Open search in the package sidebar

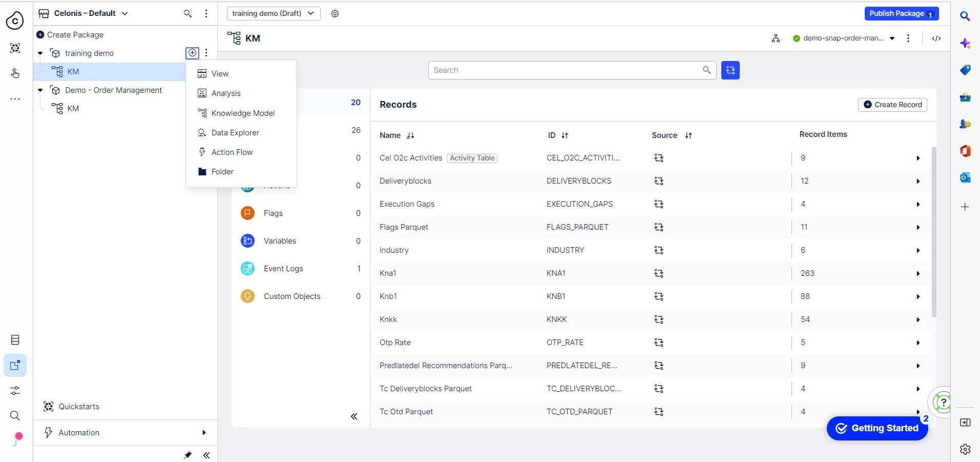187,14
